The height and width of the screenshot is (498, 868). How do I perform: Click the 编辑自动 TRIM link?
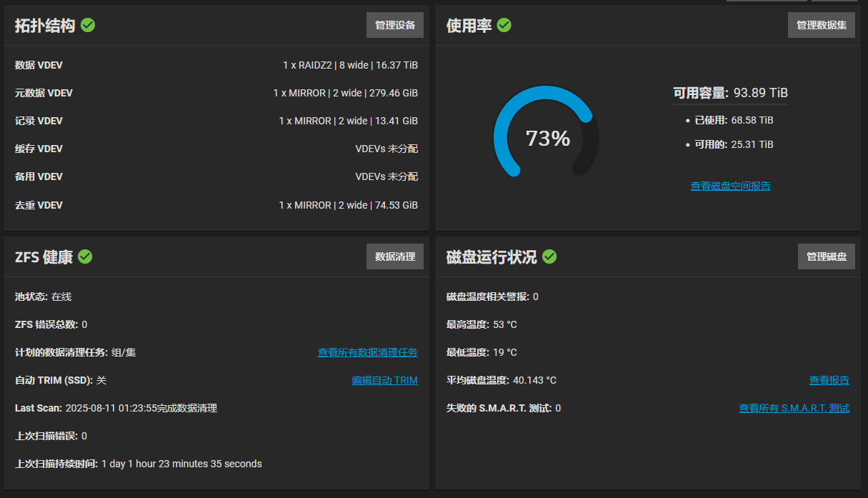(x=384, y=380)
